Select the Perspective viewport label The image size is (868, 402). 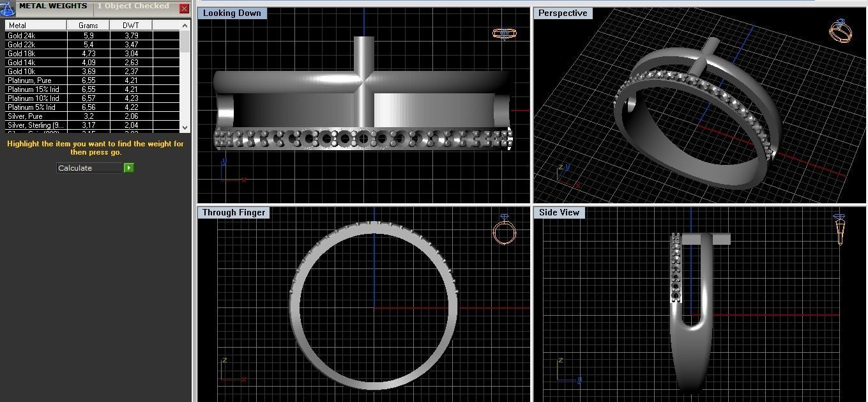click(x=563, y=13)
